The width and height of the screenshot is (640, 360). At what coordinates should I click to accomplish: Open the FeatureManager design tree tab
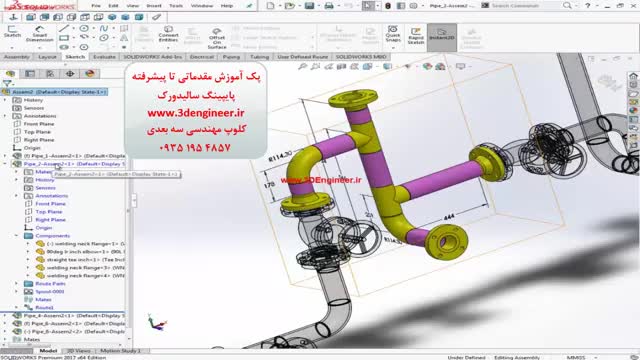[10, 73]
